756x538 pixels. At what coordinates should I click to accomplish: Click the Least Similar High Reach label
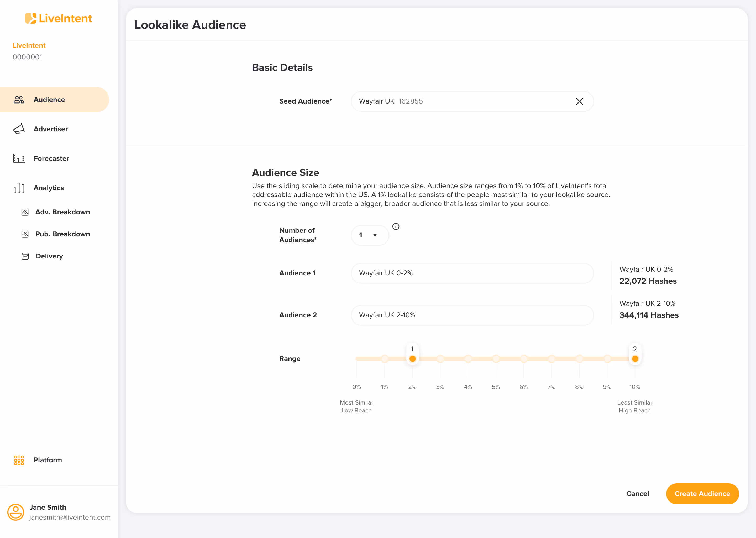pyautogui.click(x=635, y=406)
